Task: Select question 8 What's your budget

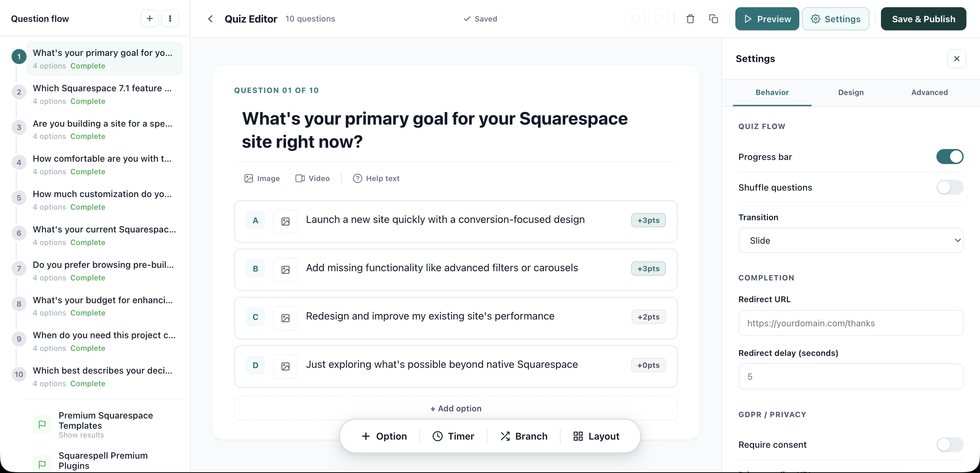Action: coord(104,306)
